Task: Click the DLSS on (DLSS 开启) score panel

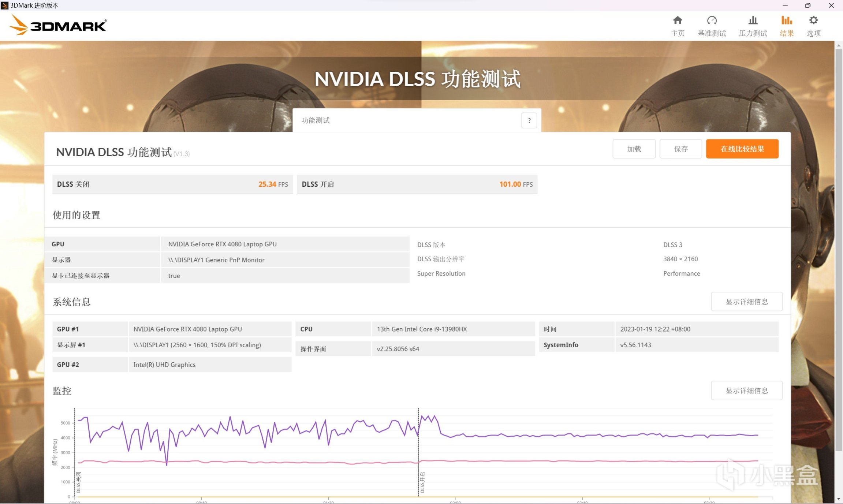Action: click(417, 184)
